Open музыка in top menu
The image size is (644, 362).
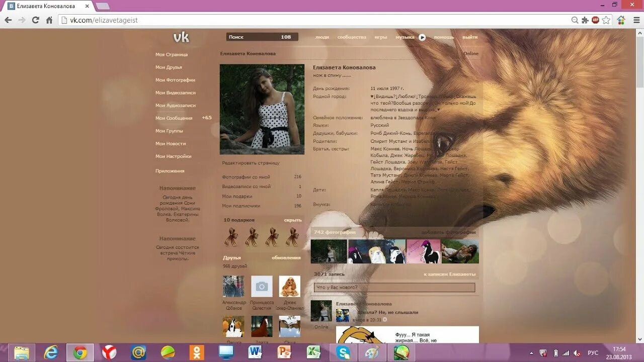click(405, 37)
